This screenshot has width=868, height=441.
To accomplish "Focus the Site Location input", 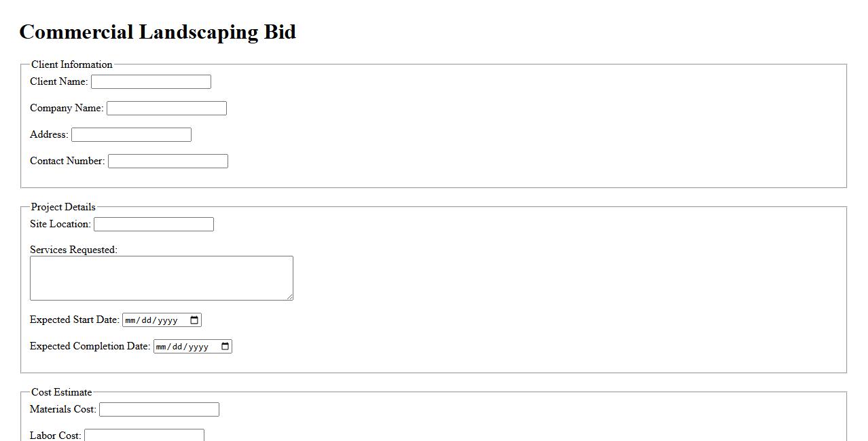I will tap(153, 225).
